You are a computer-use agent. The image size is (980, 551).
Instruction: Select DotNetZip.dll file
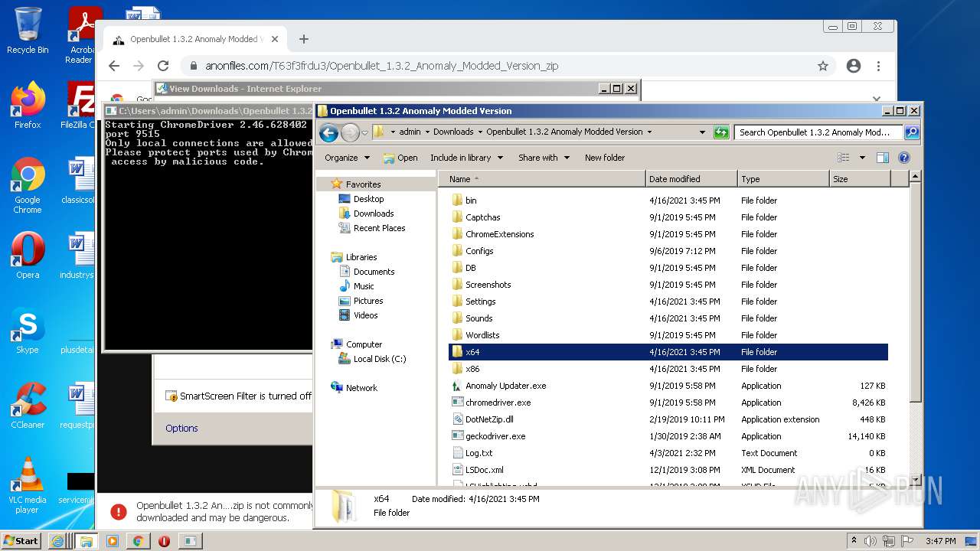pyautogui.click(x=489, y=419)
